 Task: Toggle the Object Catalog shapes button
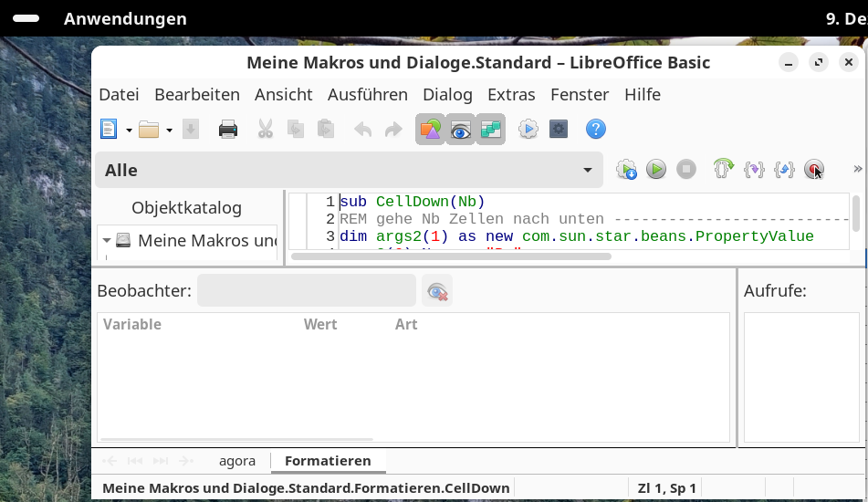[430, 130]
